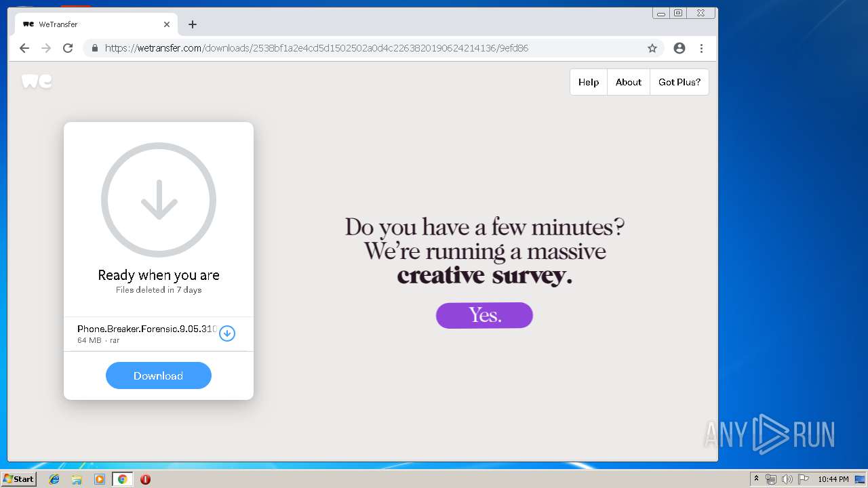The height and width of the screenshot is (488, 868).
Task: View site security info via the lock icon
Action: (x=94, y=48)
